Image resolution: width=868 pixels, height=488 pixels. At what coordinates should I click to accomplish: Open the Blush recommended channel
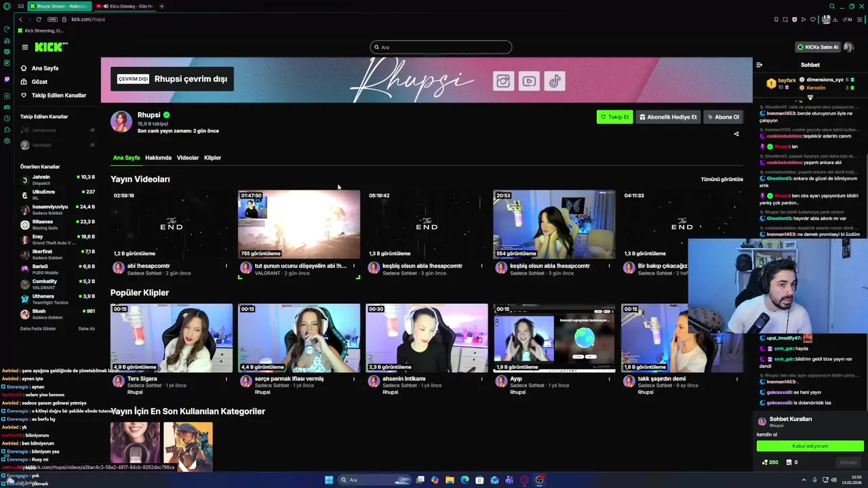point(58,314)
